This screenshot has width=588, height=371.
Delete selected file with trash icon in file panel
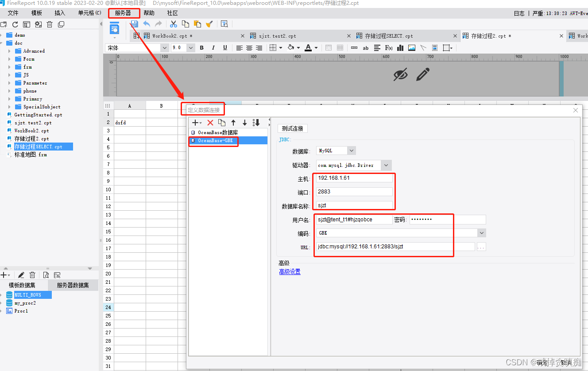click(50, 24)
